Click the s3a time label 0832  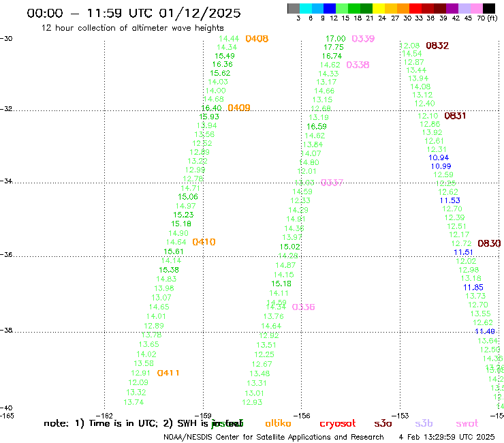(x=437, y=46)
